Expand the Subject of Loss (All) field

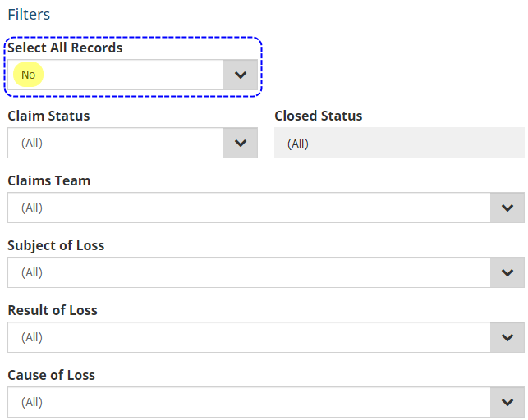246,272
